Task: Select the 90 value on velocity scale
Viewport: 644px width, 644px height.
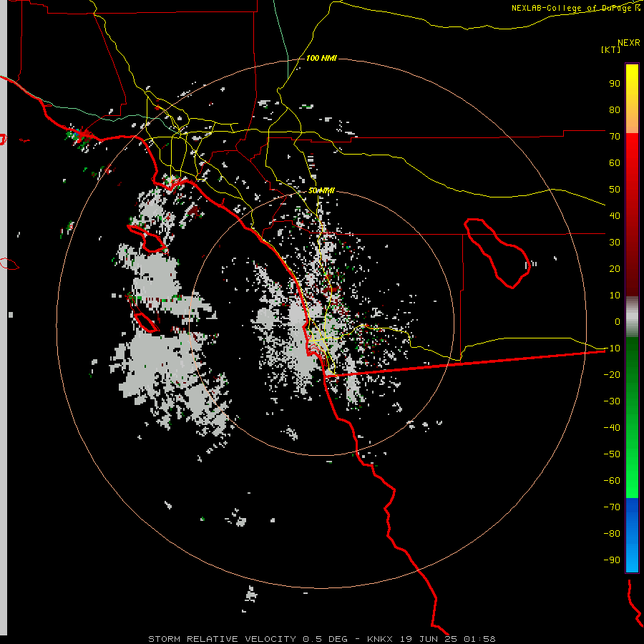Action: [615, 84]
